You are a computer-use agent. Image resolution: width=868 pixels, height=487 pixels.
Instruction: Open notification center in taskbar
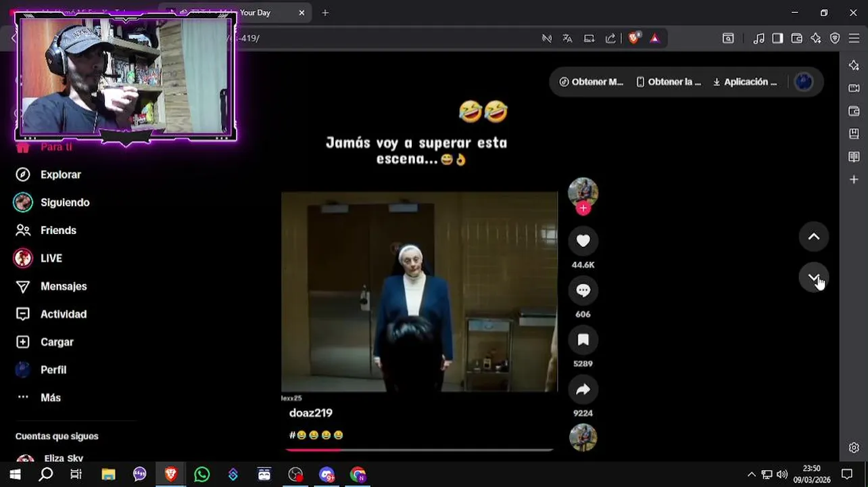(x=847, y=474)
